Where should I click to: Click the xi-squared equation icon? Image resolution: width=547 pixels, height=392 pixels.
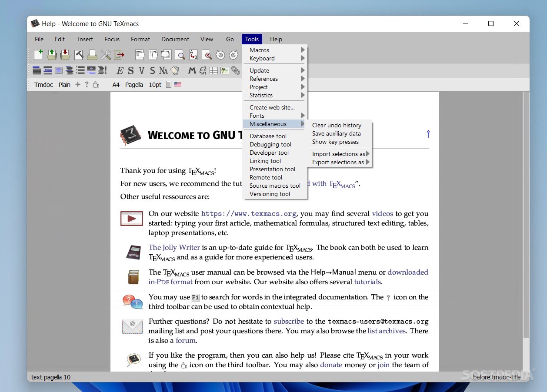tap(203, 70)
